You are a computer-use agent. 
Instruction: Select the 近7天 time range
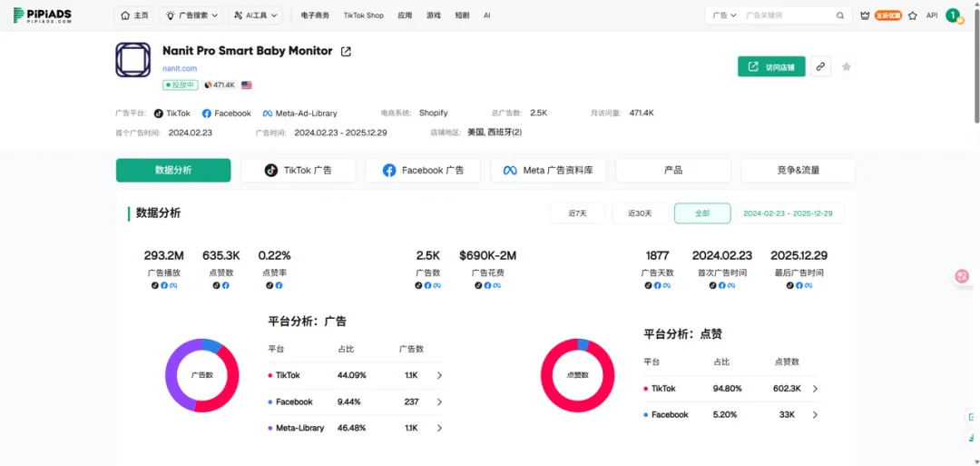[577, 213]
